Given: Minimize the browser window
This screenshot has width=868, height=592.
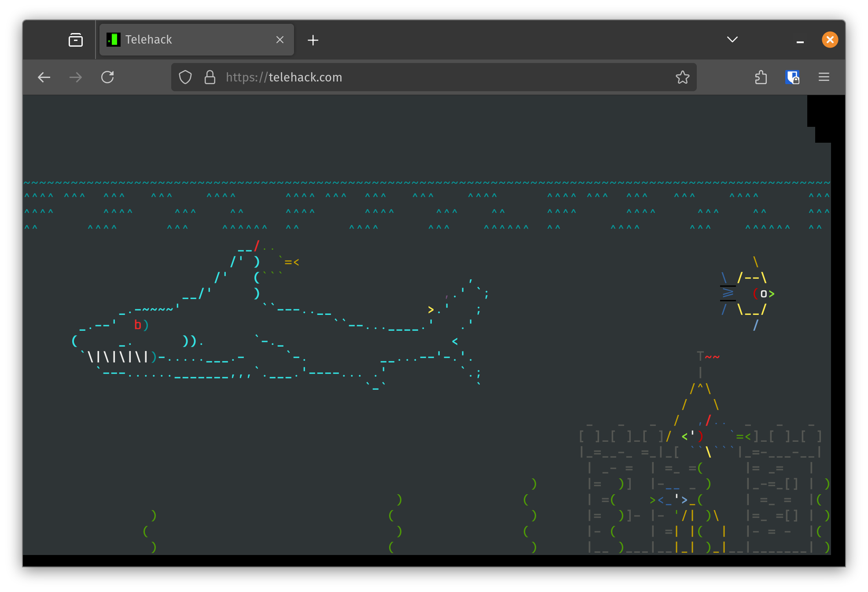Looking at the screenshot, I should tap(800, 40).
